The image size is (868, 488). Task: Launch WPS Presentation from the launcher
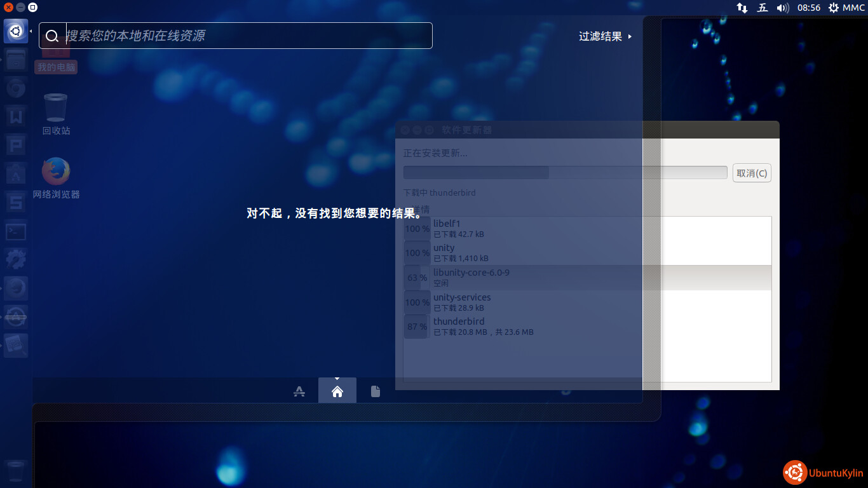(16, 145)
